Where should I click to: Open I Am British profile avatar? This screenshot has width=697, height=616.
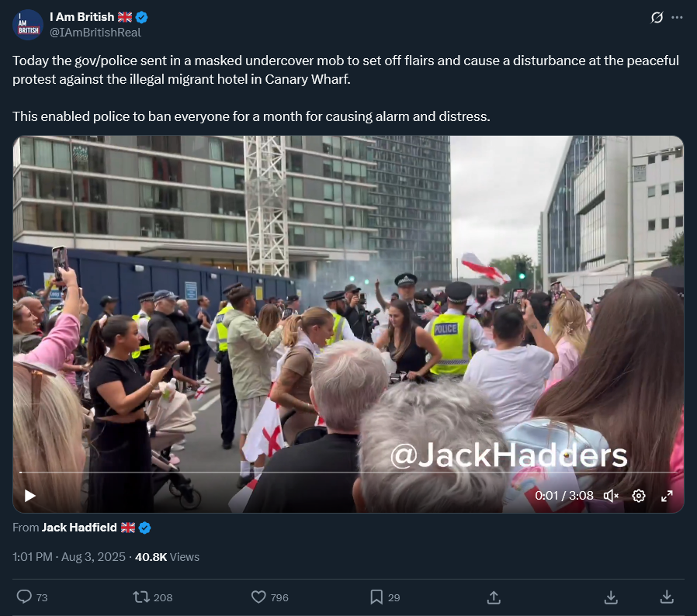tap(28, 25)
